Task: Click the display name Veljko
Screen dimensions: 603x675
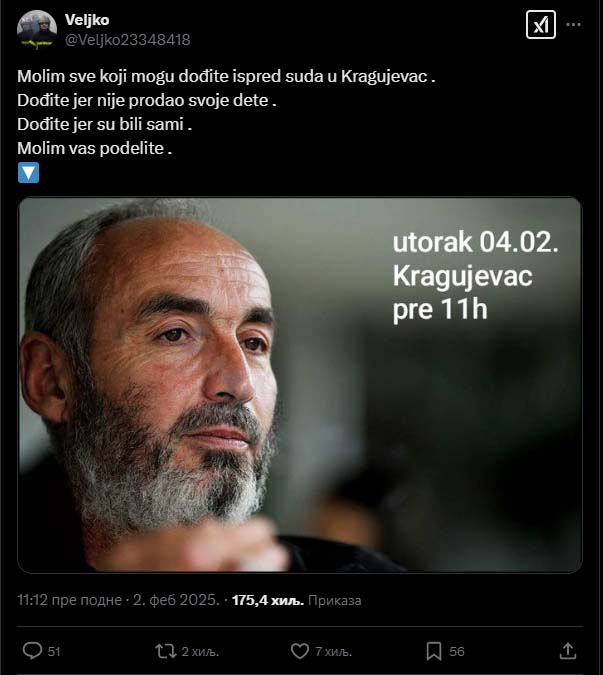Action: click(x=87, y=20)
